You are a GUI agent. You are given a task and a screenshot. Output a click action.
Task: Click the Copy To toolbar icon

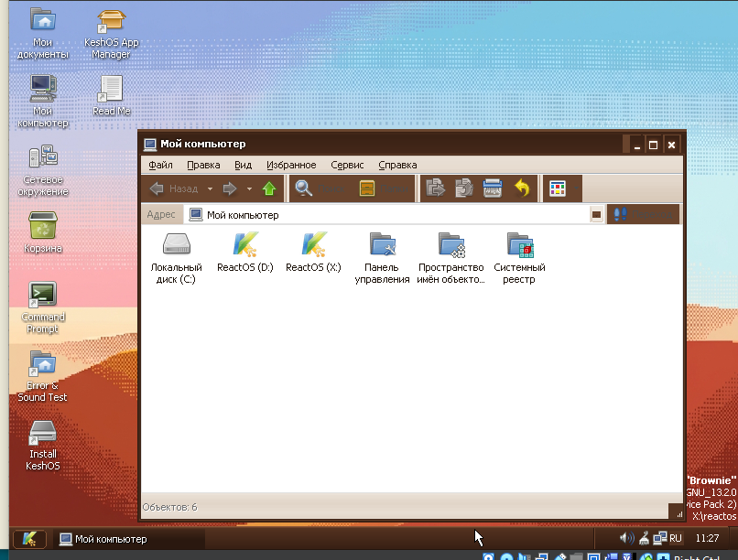pyautogui.click(x=464, y=189)
